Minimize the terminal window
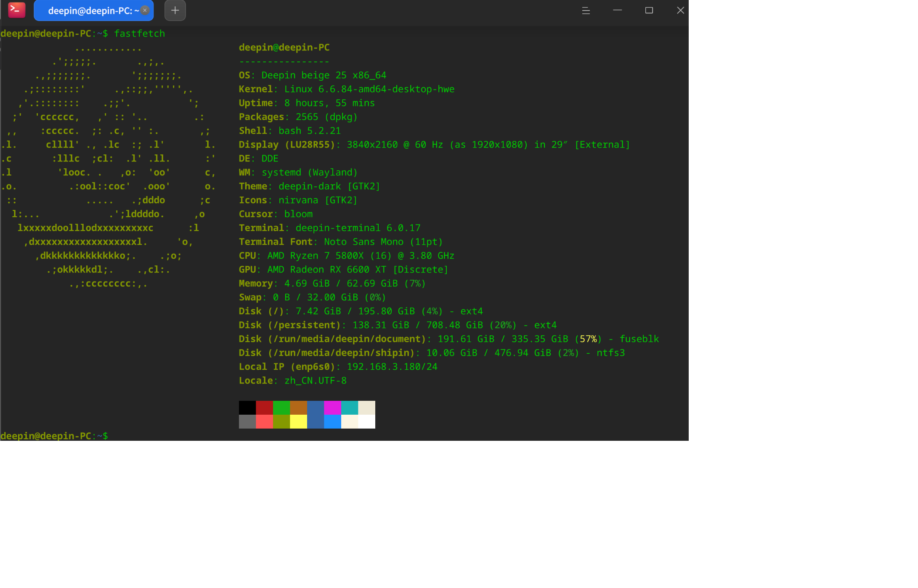 coord(617,10)
